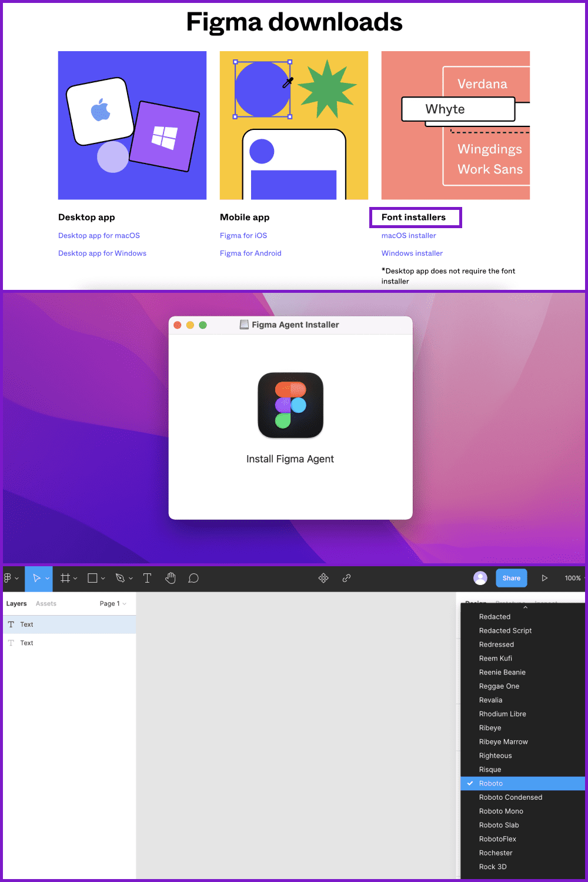The height and width of the screenshot is (882, 588).
Task: Open macOS installer link
Action: point(409,236)
